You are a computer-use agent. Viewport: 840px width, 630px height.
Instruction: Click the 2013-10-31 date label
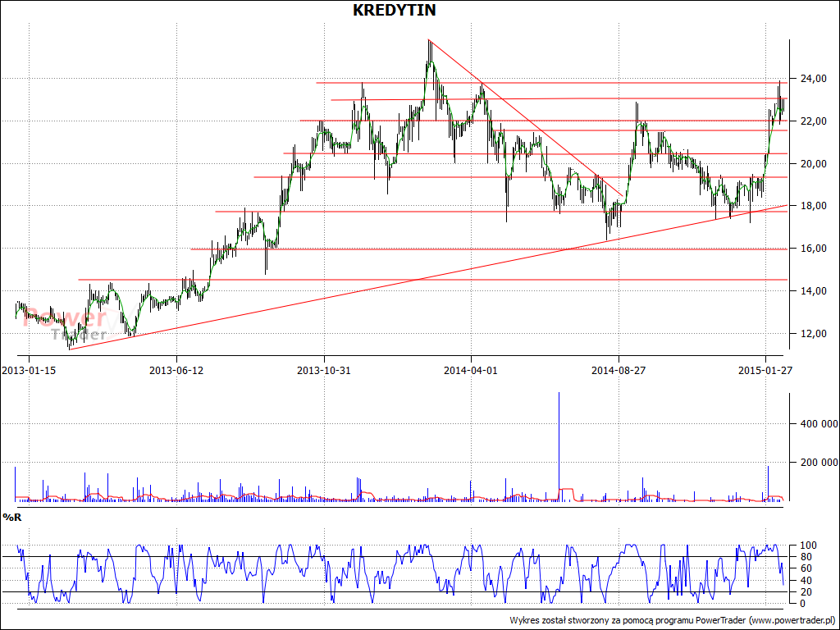point(323,370)
